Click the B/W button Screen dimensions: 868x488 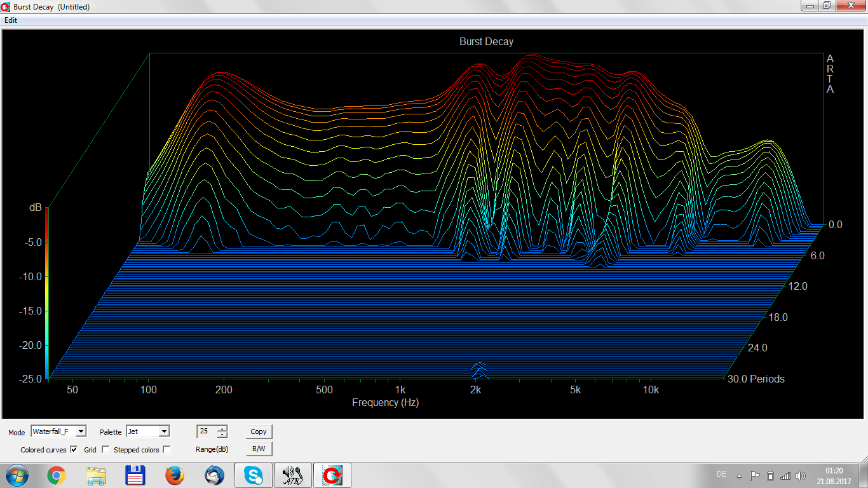coord(259,449)
